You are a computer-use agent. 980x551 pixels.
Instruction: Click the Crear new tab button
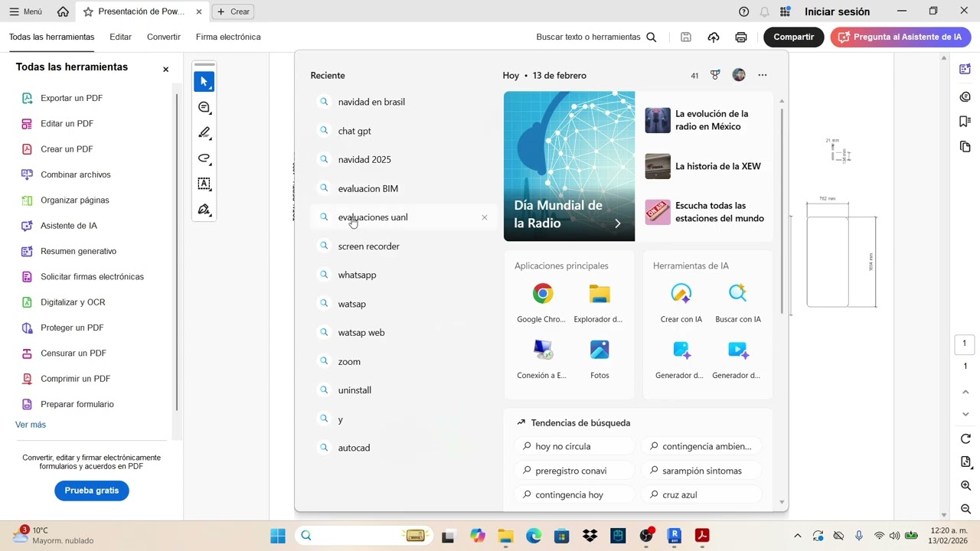pos(234,11)
